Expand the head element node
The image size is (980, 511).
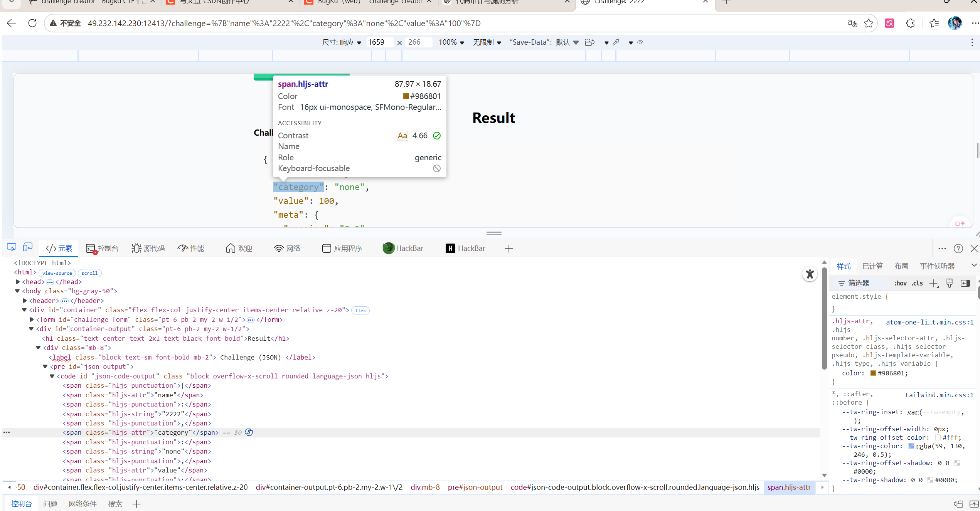(x=18, y=282)
